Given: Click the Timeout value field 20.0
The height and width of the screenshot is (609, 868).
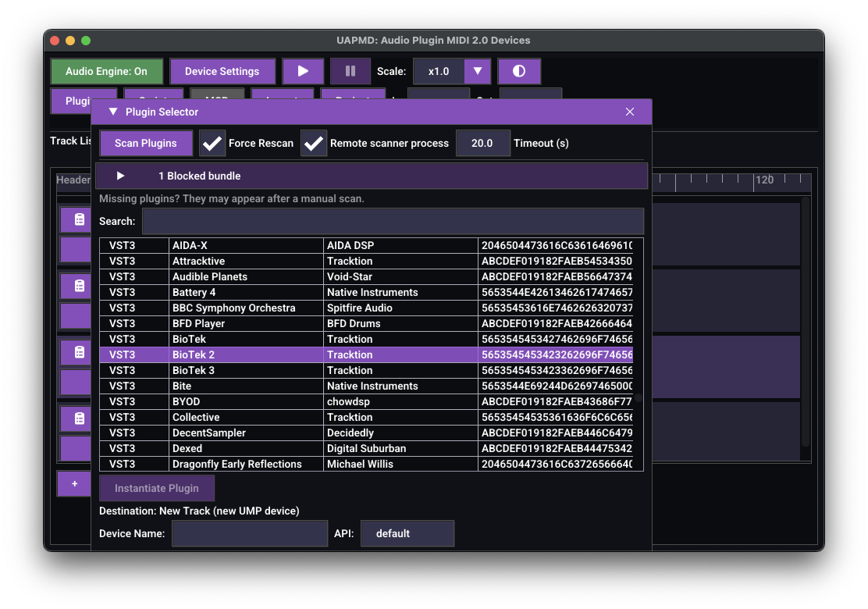Looking at the screenshot, I should (482, 143).
